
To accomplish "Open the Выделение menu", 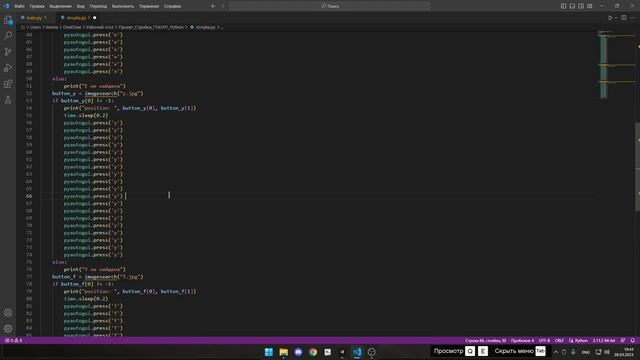I will [60, 6].
